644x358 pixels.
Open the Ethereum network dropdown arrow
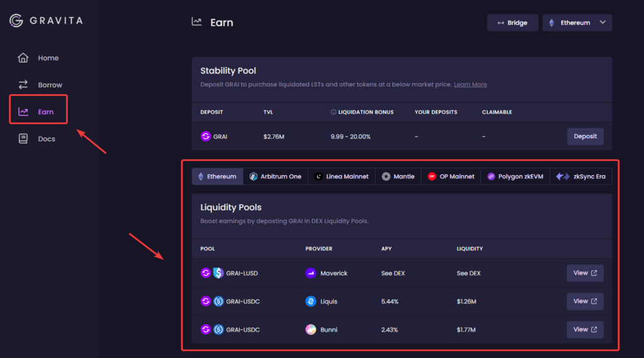point(602,23)
